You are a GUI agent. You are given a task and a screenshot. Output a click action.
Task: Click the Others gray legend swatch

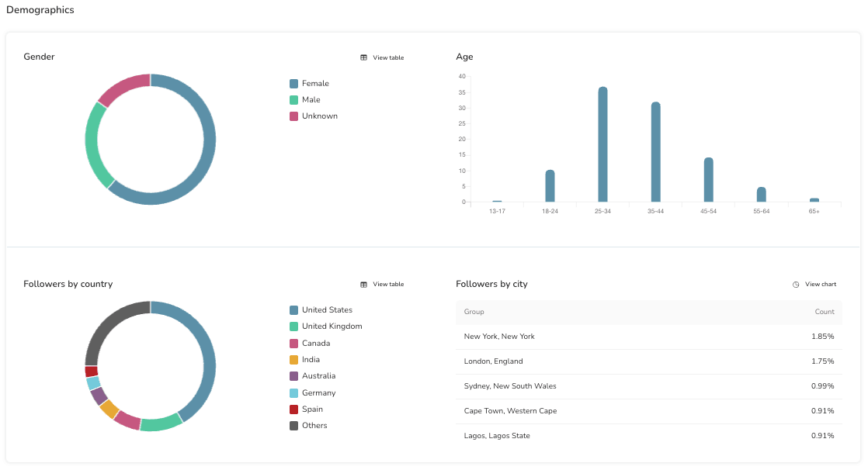(293, 426)
